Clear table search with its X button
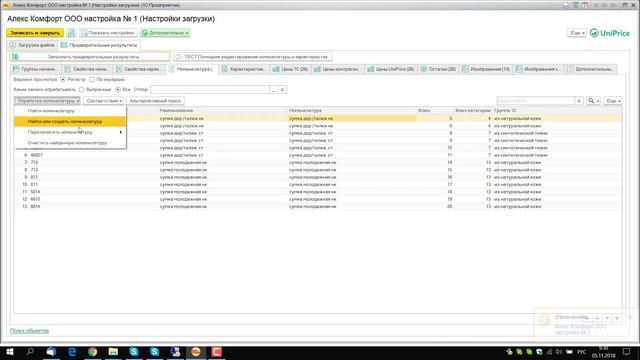The image size is (640, 360). (579, 100)
